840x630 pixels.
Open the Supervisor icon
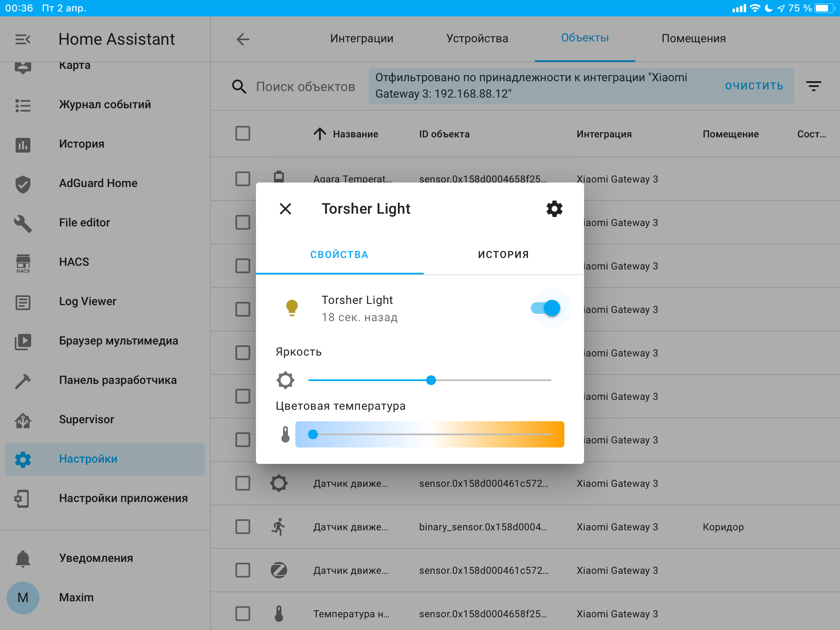point(23,420)
